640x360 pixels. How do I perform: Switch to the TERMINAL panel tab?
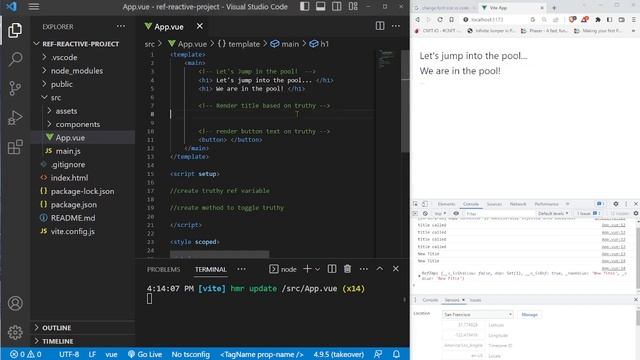point(210,269)
